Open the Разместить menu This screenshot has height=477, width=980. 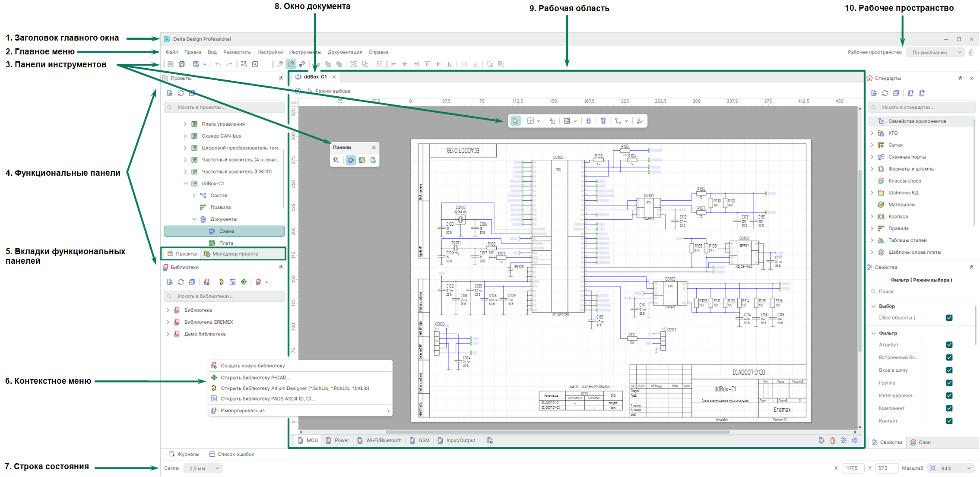(237, 52)
